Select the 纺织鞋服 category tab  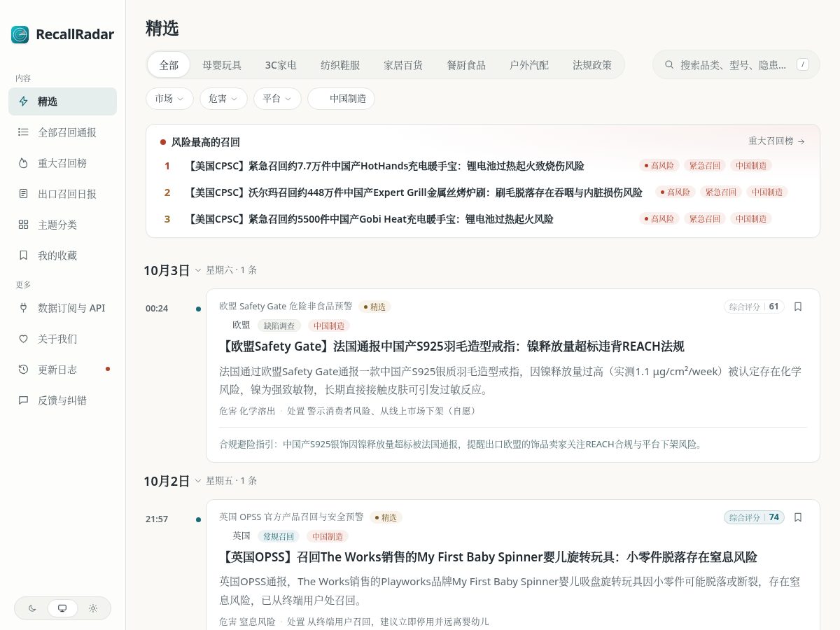coord(340,65)
